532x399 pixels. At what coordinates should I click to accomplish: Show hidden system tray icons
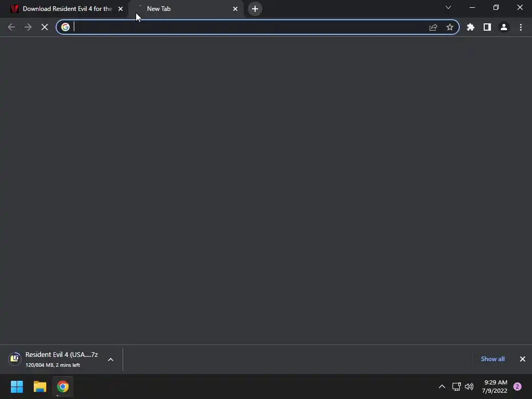pos(442,387)
